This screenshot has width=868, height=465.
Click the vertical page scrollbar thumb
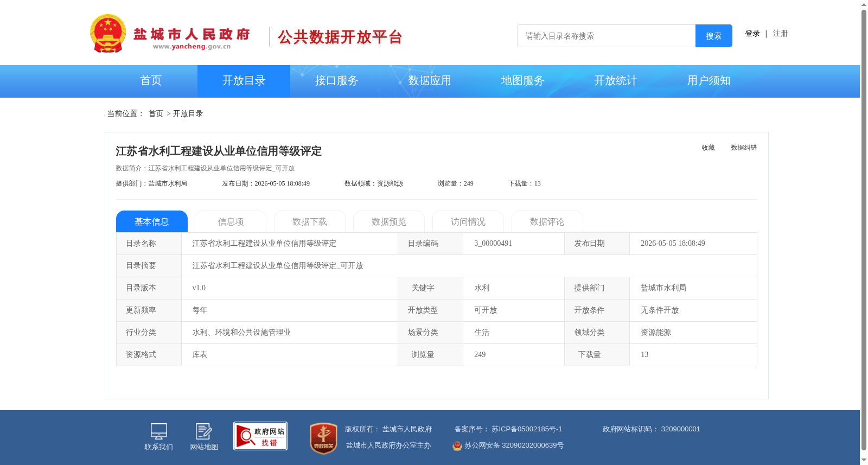tap(864, 230)
